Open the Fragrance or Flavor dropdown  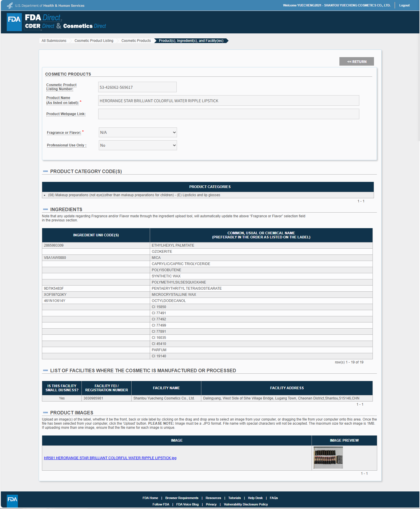(x=138, y=132)
